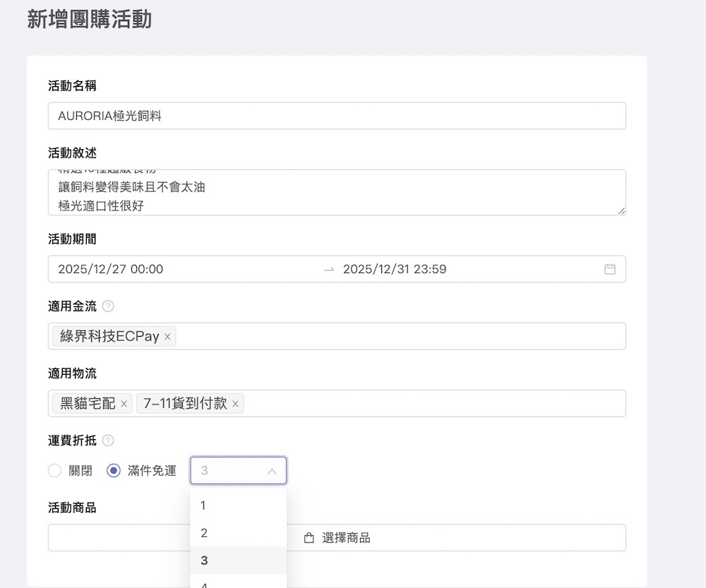Open the calendar icon in 活動期間
The image size is (706, 588).
610,269
